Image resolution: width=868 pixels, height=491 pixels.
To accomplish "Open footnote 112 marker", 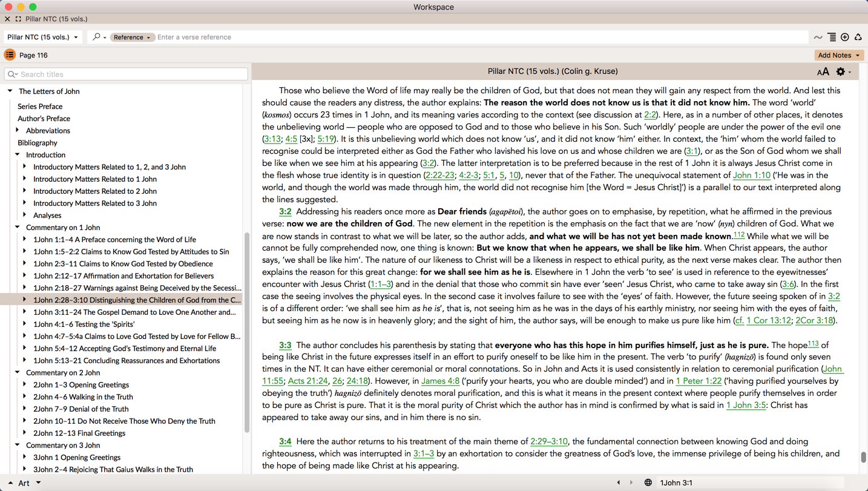I will tap(738, 235).
